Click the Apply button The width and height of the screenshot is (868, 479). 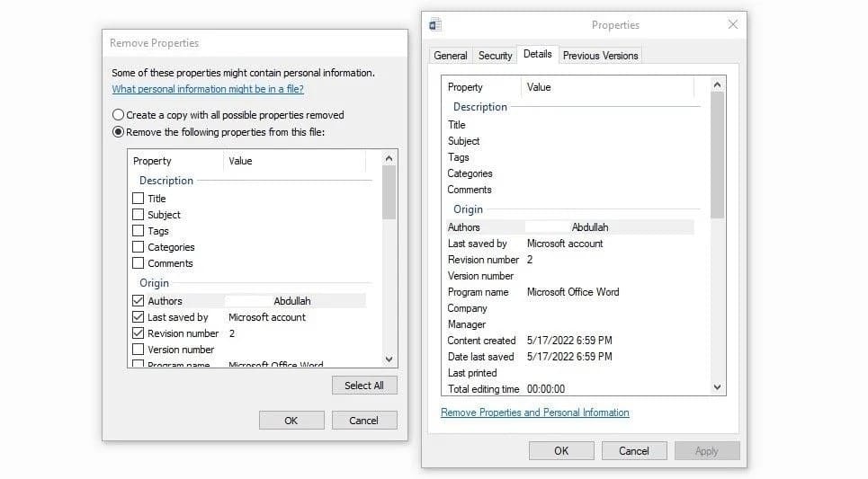pos(707,451)
